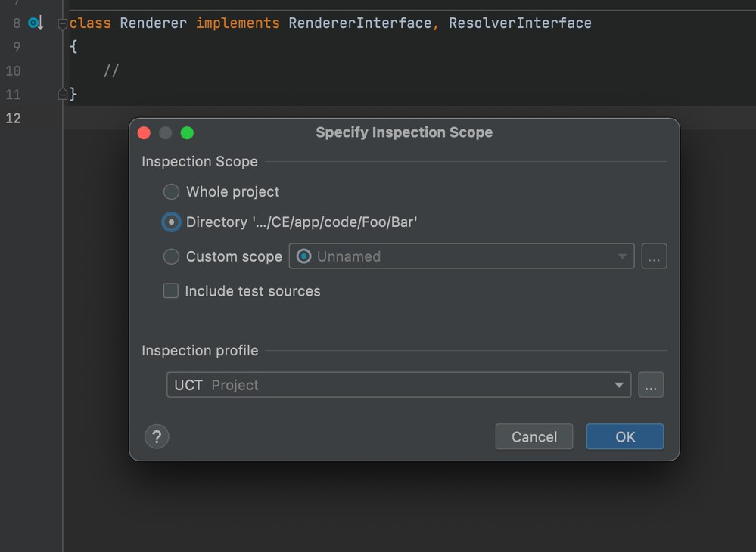Click RendererInterface in the class declaration
756x552 pixels.
point(360,23)
